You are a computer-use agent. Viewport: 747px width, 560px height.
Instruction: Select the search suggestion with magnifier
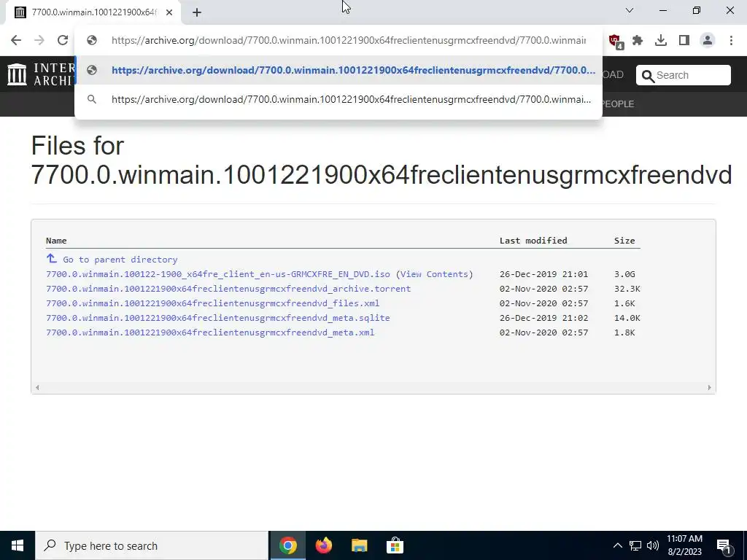338,99
